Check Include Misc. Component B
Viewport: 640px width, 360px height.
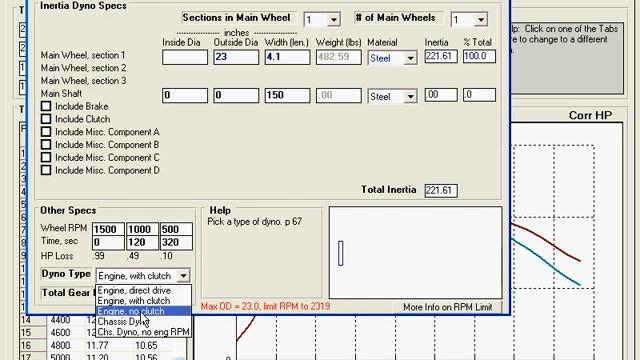[x=46, y=144]
